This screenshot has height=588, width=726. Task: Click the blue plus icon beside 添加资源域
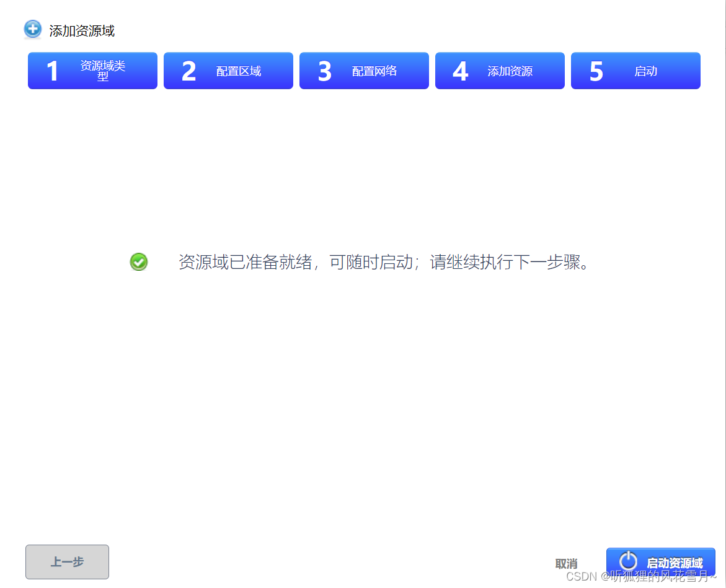32,29
